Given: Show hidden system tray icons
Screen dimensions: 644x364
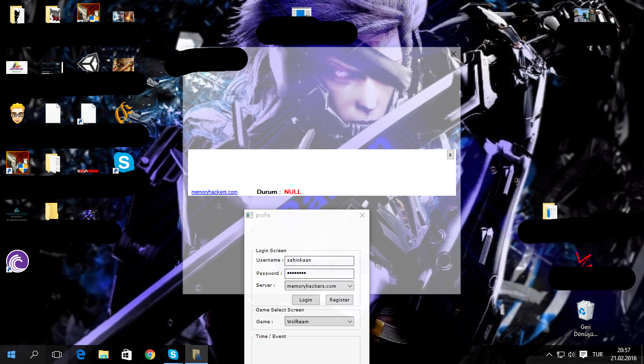Looking at the screenshot, I should tap(549, 355).
